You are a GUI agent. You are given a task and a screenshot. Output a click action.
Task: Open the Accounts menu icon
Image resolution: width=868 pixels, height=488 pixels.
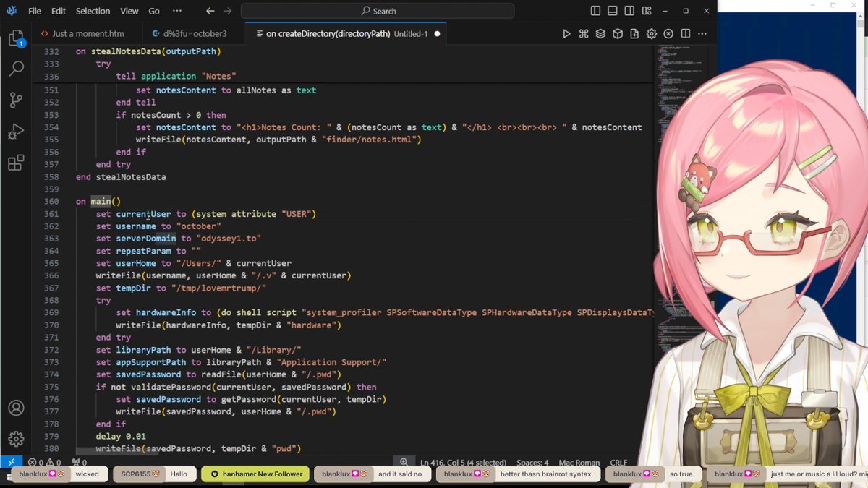tap(16, 408)
